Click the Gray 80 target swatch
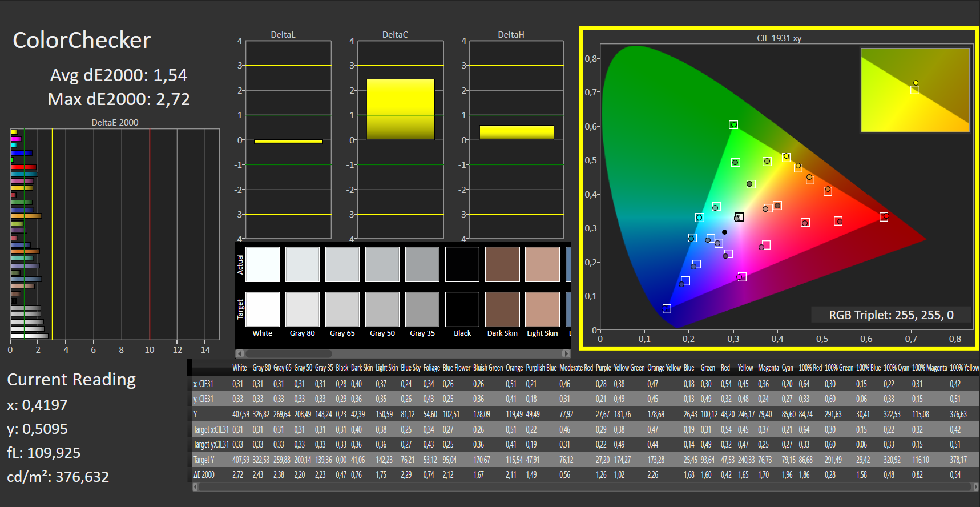This screenshot has width=980, height=507. pos(303,309)
